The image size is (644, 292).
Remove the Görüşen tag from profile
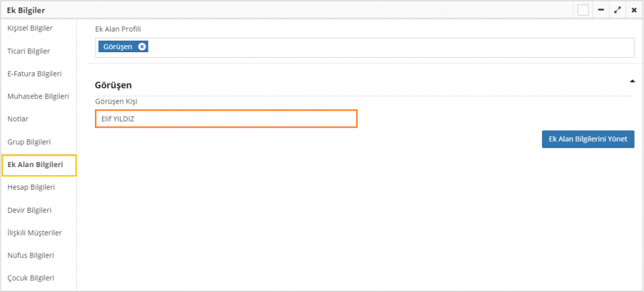point(142,46)
